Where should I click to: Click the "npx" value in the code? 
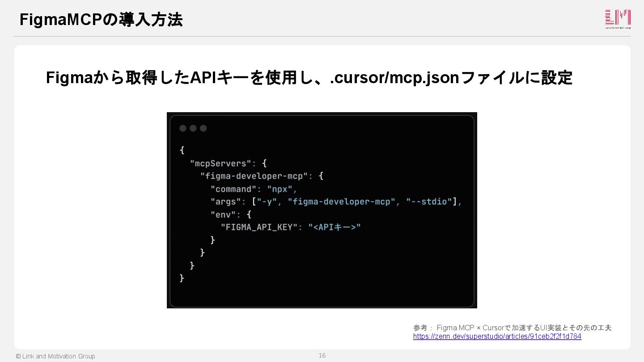pyautogui.click(x=280, y=189)
